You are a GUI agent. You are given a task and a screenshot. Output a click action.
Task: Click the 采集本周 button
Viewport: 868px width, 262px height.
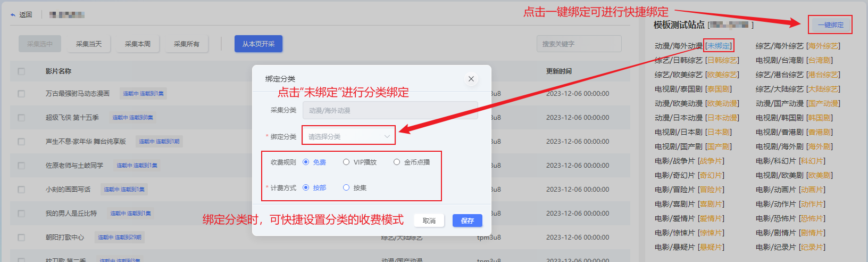(138, 44)
